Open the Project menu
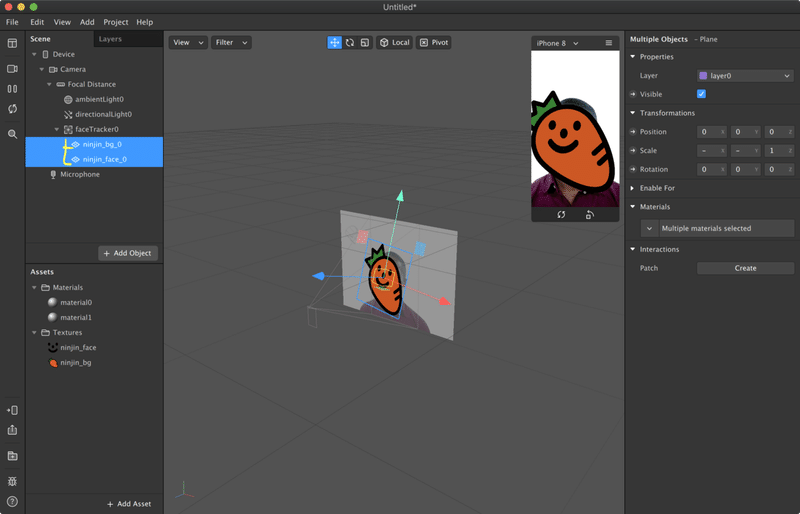The height and width of the screenshot is (514, 800). pyautogui.click(x=116, y=22)
